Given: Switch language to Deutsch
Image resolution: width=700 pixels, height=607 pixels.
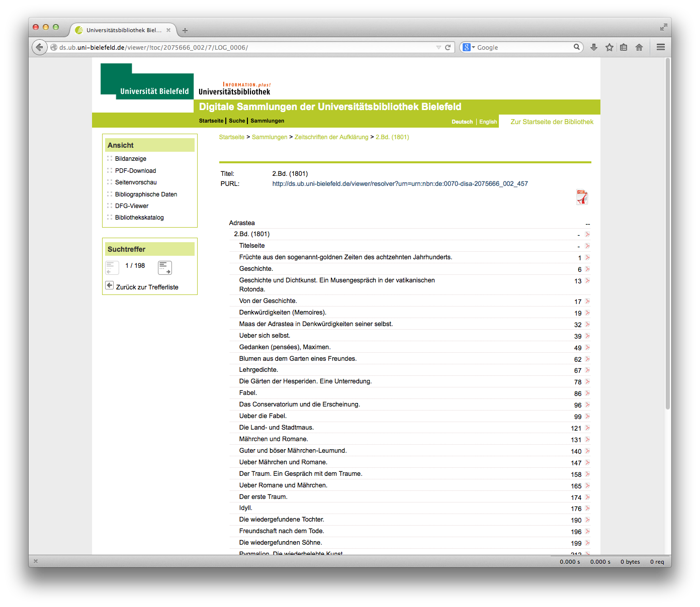Looking at the screenshot, I should click(462, 122).
